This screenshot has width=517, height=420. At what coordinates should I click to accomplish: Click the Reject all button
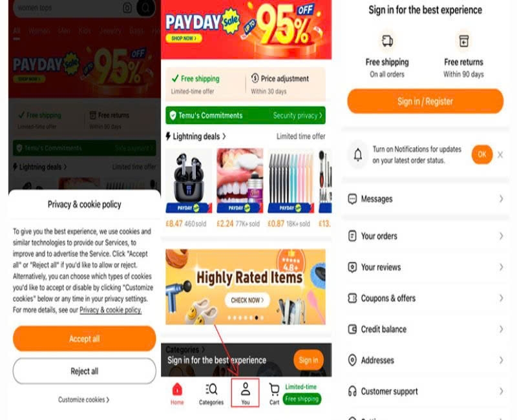pos(85,371)
